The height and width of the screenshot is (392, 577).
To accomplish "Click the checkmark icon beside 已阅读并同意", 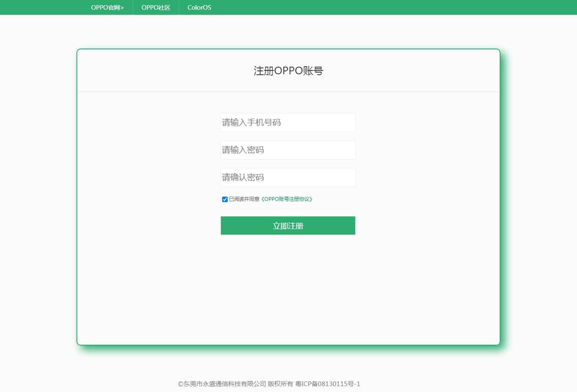I will [225, 199].
